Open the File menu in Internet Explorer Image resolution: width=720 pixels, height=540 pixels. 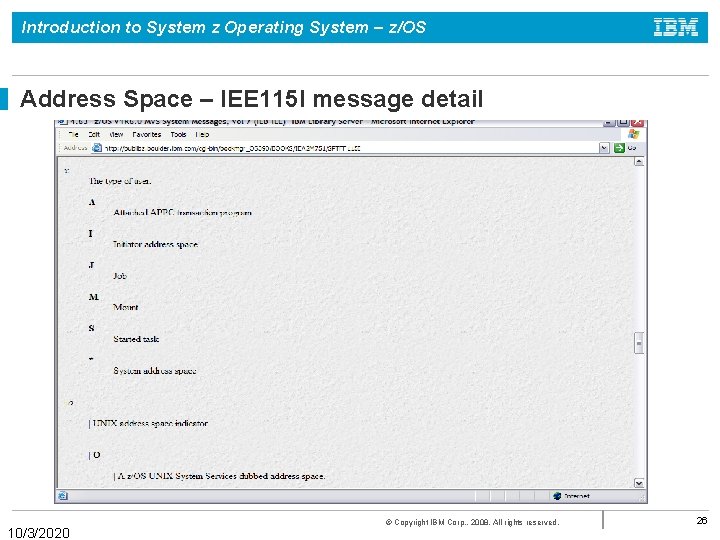coord(73,135)
